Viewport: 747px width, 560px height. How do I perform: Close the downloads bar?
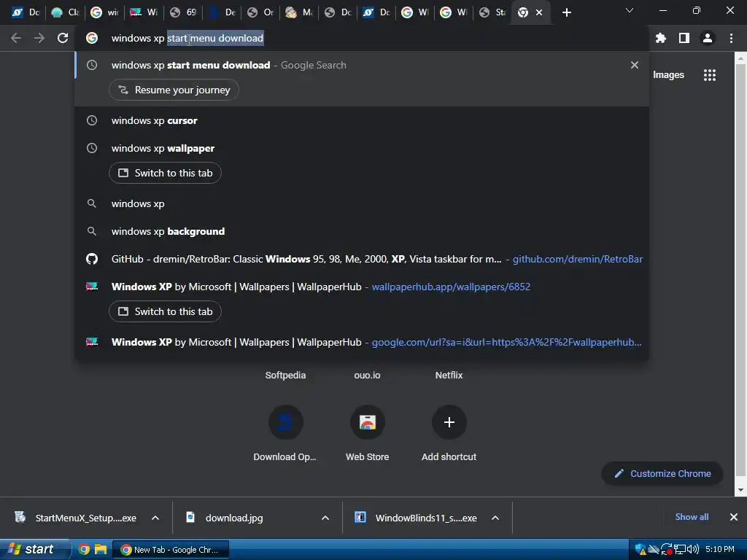coord(734,517)
